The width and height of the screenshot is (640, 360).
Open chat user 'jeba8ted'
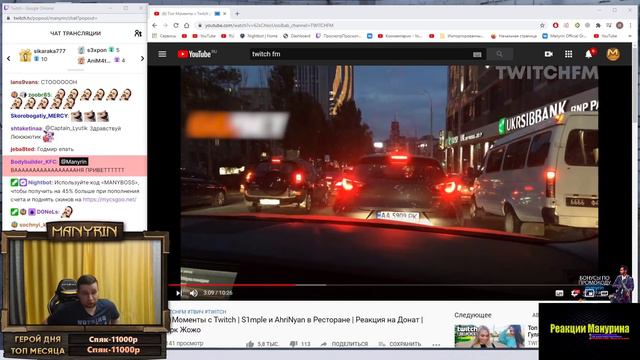pyautogui.click(x=22, y=149)
